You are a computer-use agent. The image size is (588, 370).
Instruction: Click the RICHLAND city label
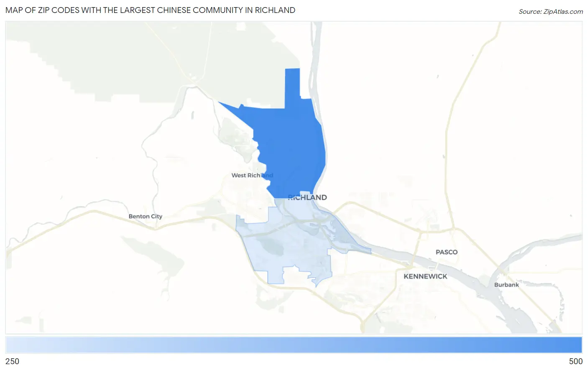point(307,197)
